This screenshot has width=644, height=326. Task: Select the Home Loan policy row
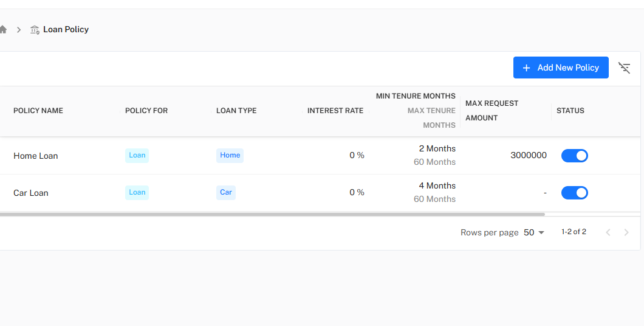point(36,156)
